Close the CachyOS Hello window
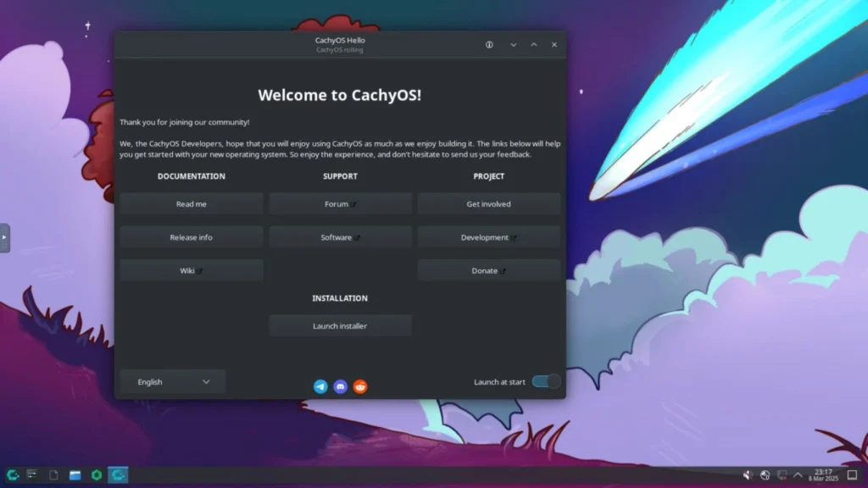 pyautogui.click(x=554, y=45)
